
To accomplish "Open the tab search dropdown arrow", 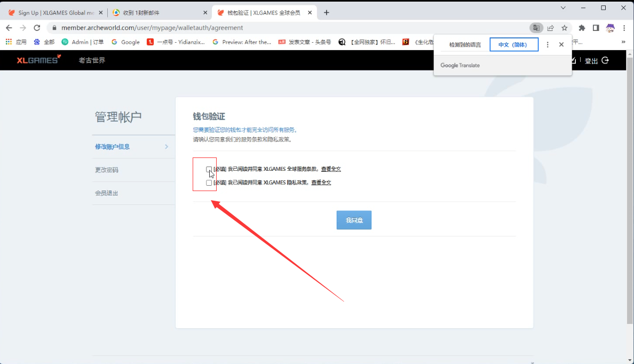I will [x=562, y=7].
